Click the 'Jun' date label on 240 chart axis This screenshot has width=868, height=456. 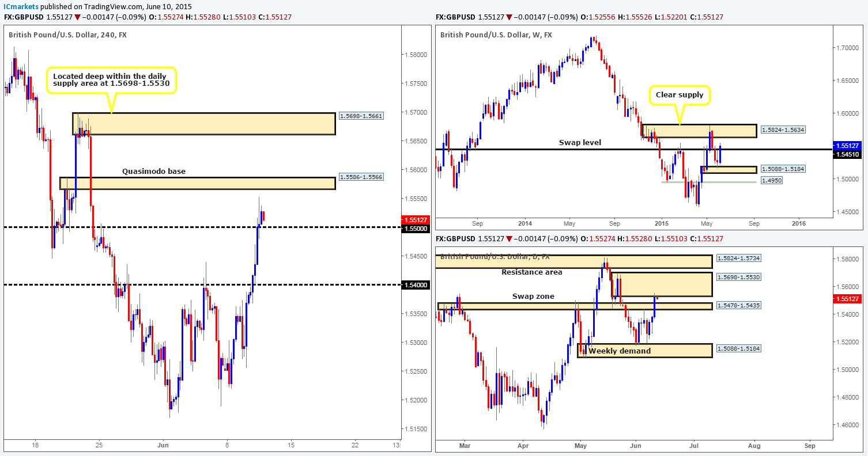(163, 444)
